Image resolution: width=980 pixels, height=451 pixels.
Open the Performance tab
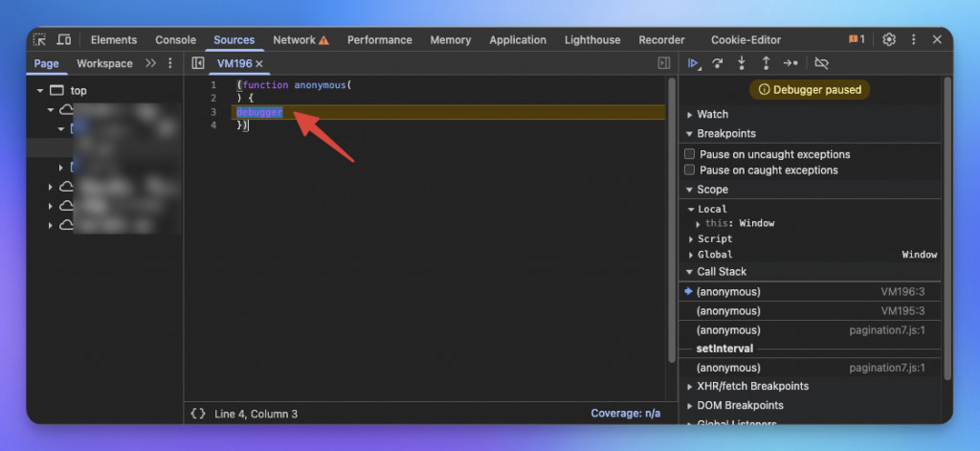pos(379,39)
